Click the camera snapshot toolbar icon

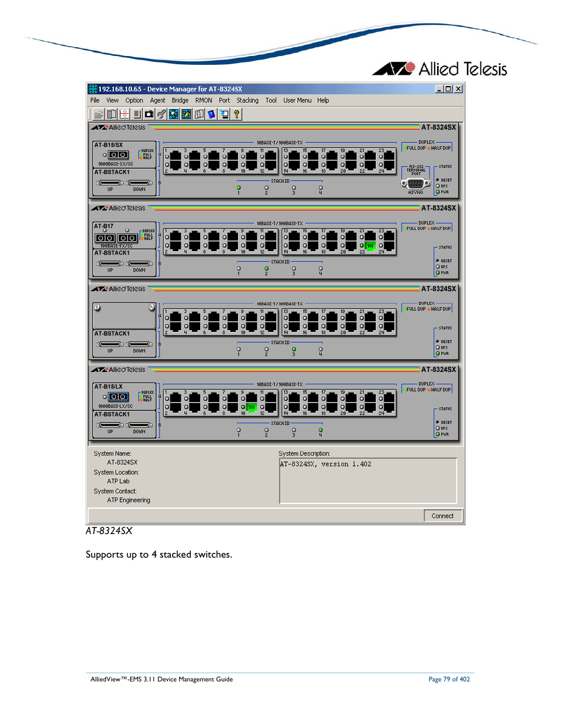coord(149,114)
